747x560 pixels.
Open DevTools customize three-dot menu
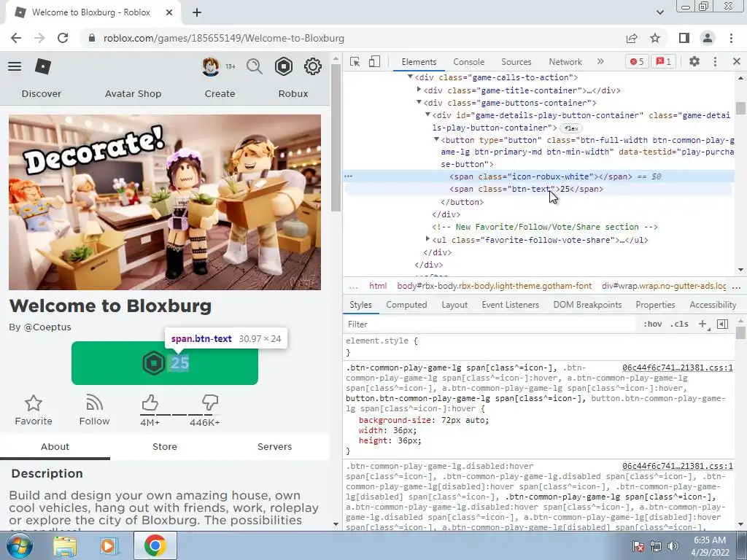715,61
